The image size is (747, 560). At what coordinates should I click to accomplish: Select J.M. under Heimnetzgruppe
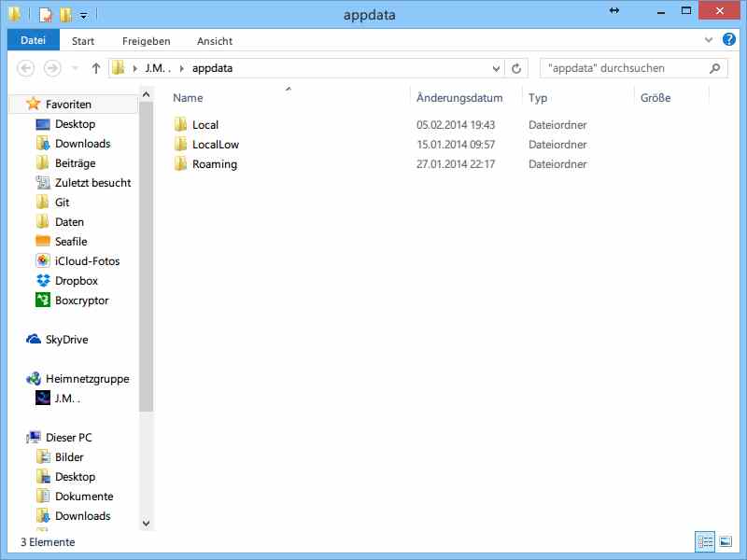(x=67, y=399)
